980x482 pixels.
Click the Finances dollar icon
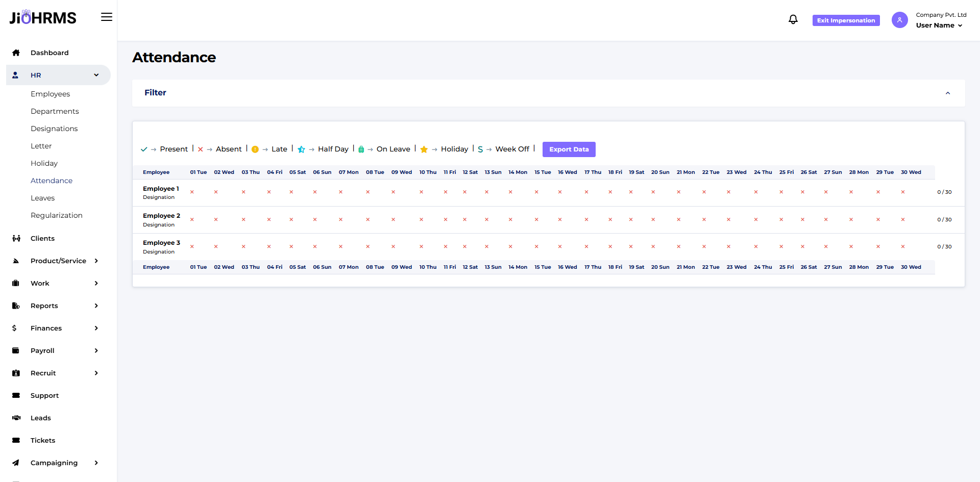(14, 328)
